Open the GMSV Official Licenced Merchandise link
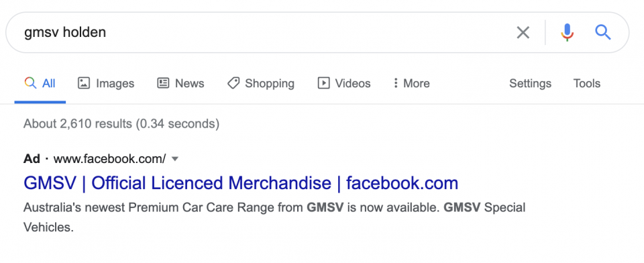Screen dimensions: 644x263 tap(241, 183)
